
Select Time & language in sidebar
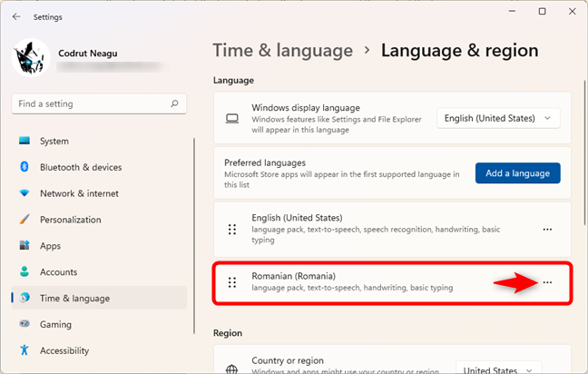click(x=100, y=298)
